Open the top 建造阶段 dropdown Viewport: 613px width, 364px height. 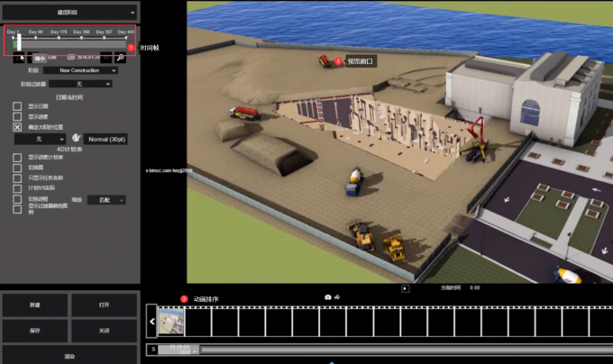[x=69, y=13]
